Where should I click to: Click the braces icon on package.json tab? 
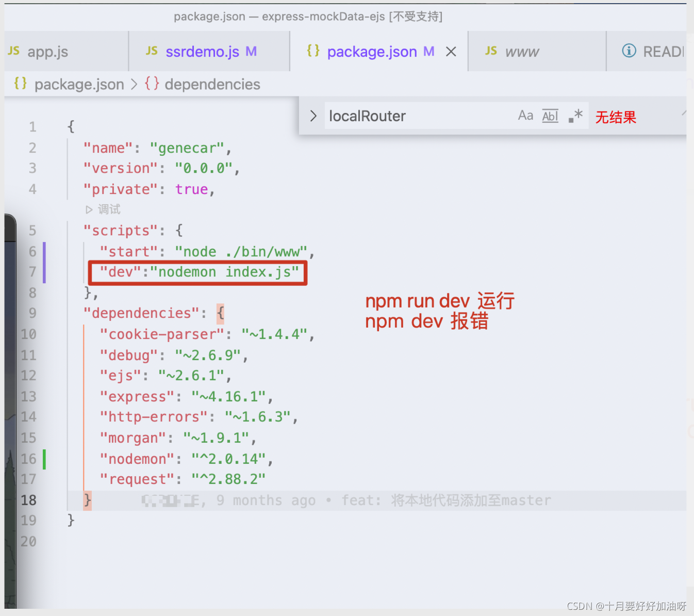[313, 51]
